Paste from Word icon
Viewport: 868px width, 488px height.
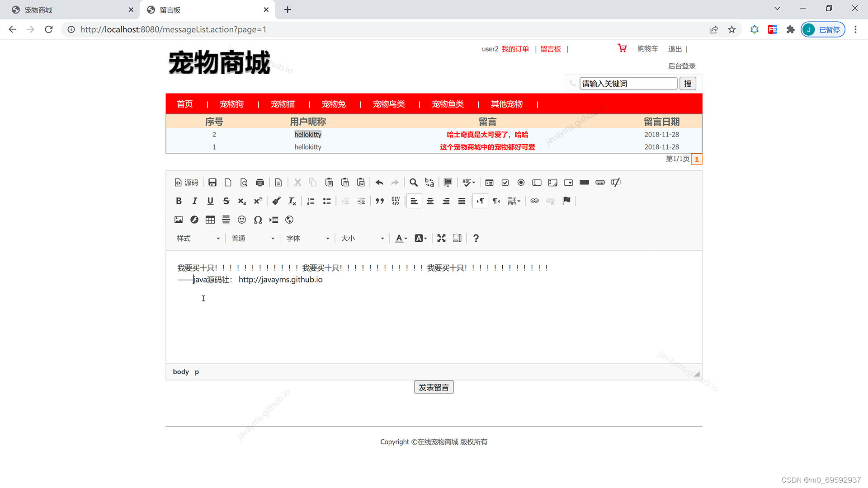pyautogui.click(x=361, y=183)
